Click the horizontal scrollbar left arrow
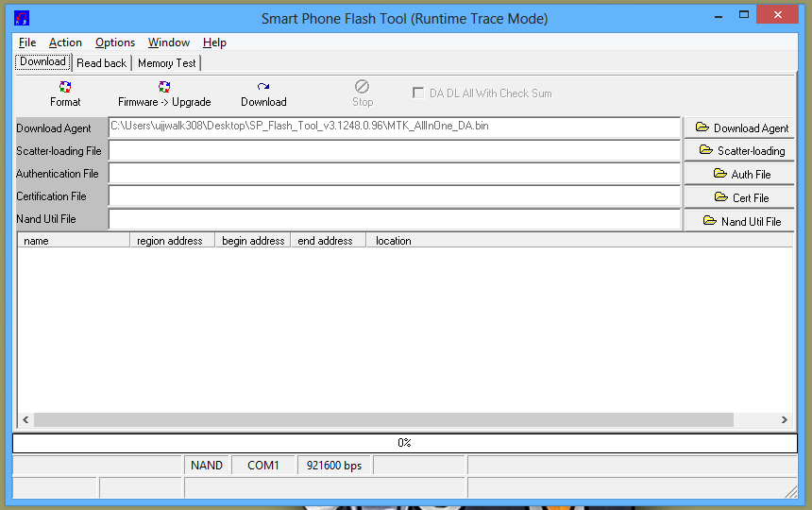 (25, 420)
